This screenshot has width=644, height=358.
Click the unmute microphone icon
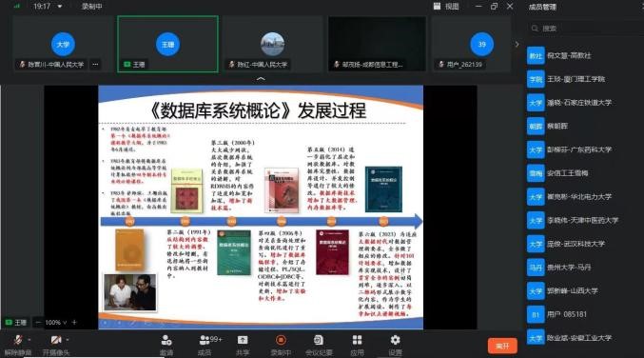18,340
